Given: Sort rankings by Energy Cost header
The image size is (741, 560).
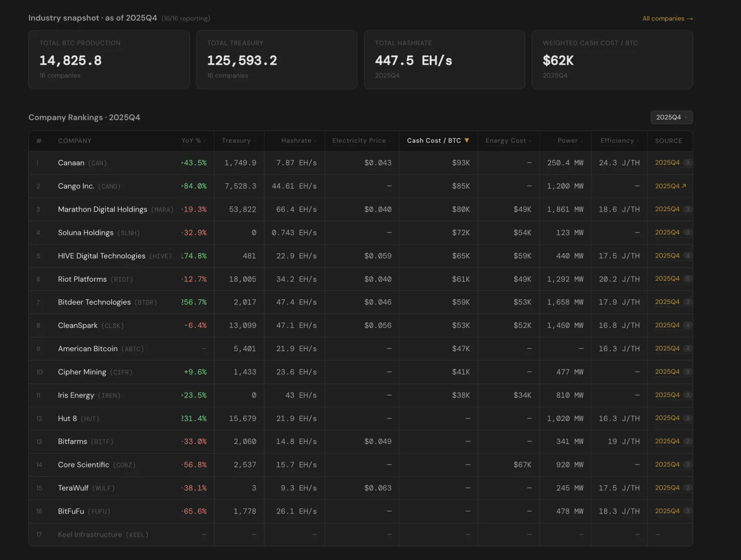Looking at the screenshot, I should click(x=508, y=140).
